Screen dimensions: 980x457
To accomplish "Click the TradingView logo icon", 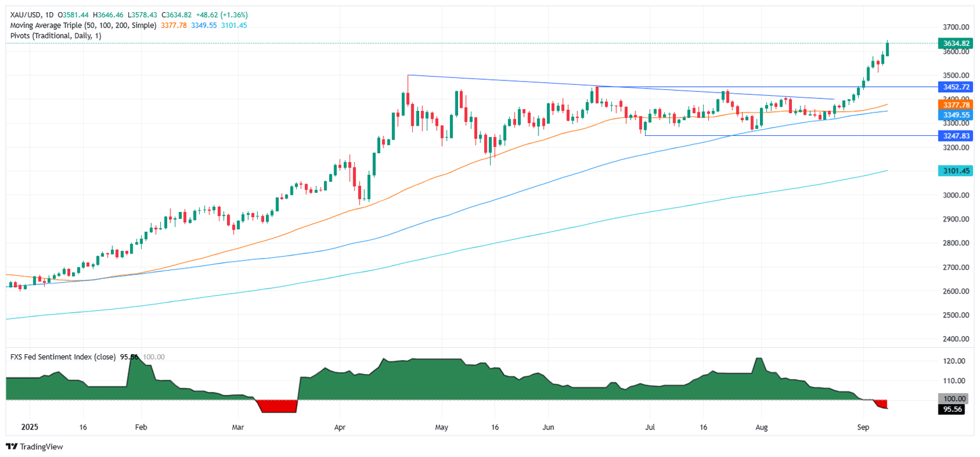I will [x=11, y=447].
